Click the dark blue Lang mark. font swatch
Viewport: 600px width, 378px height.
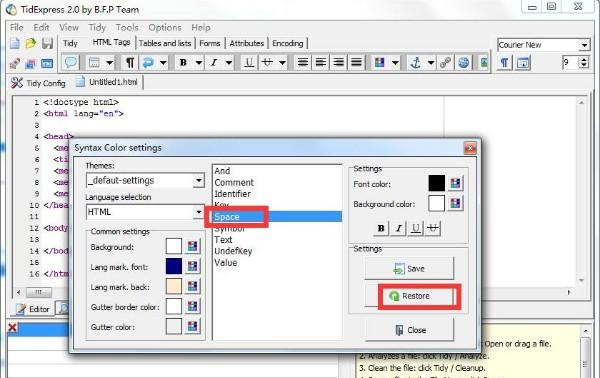(x=174, y=266)
